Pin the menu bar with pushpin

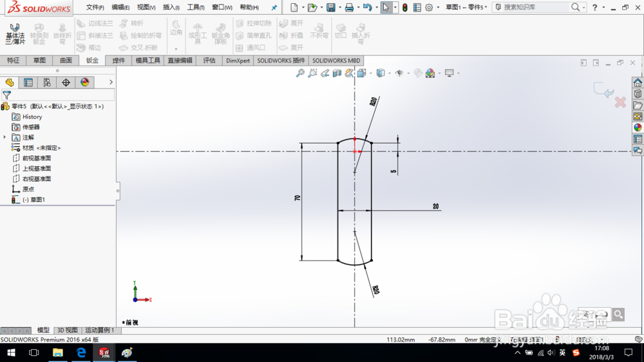tap(274, 7)
